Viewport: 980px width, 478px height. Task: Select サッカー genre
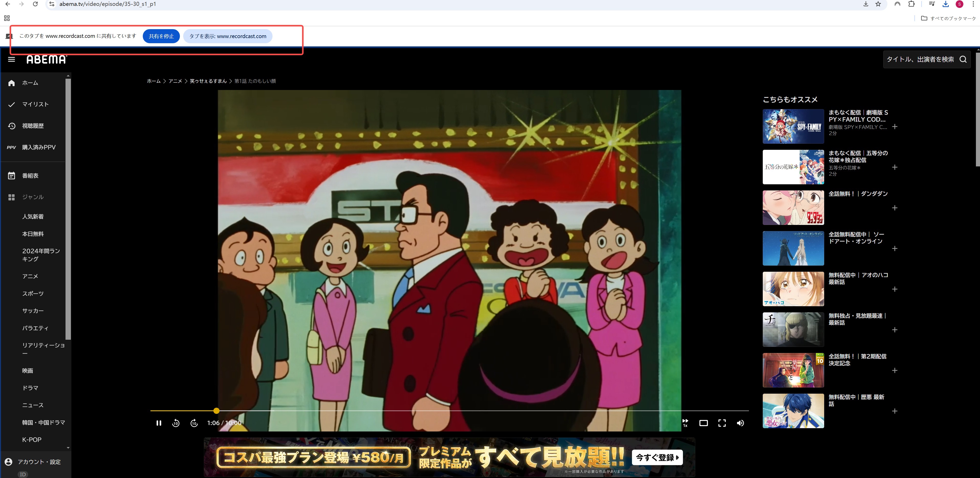point(33,311)
